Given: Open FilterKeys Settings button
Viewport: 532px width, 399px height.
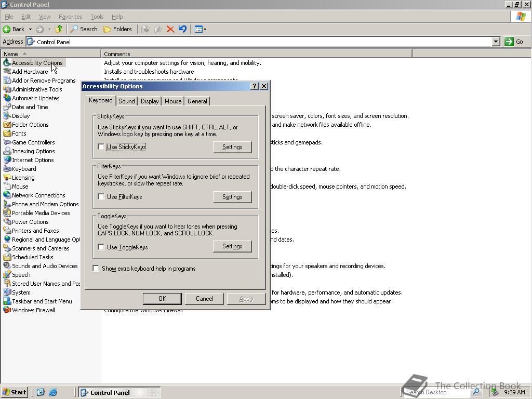Looking at the screenshot, I should click(x=232, y=197).
